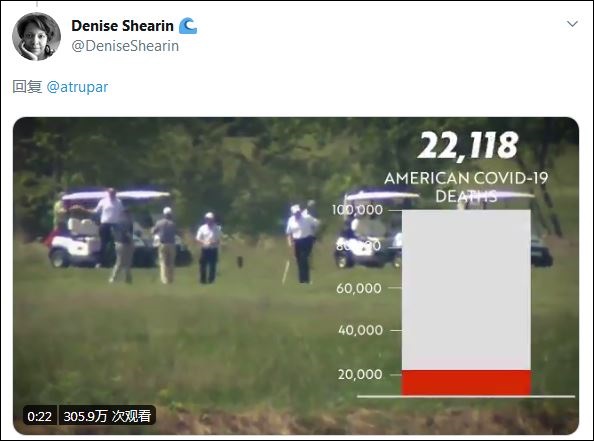The width and height of the screenshot is (594, 441).
Task: Click the 40,000 axis label
Action: [x=360, y=330]
